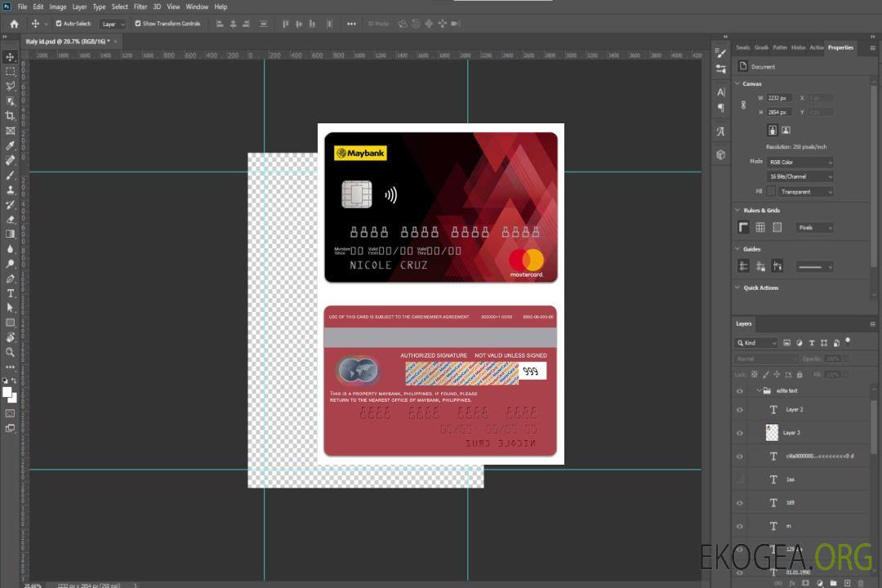
Task: Open the 16 Bits/Channel dropdown
Action: click(x=800, y=176)
